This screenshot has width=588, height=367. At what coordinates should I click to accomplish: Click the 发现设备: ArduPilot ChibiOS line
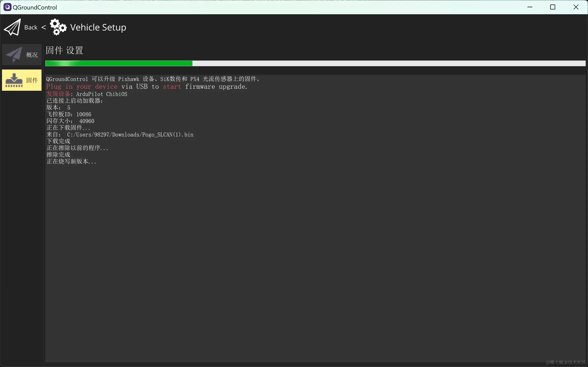click(87, 94)
